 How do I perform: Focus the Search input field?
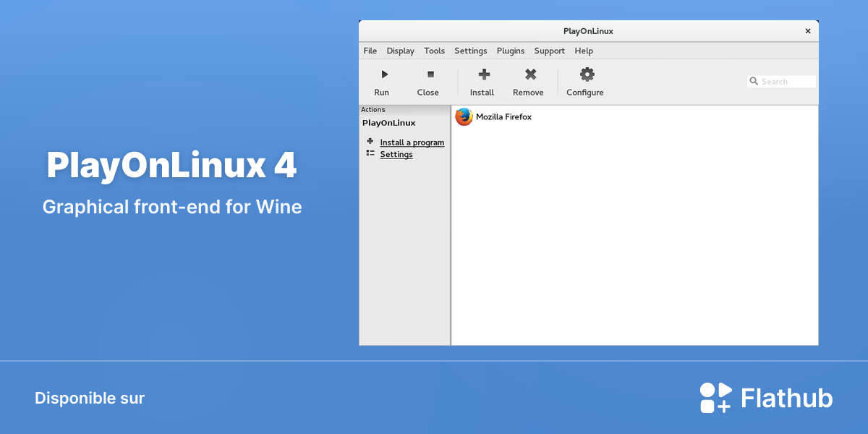(x=782, y=82)
